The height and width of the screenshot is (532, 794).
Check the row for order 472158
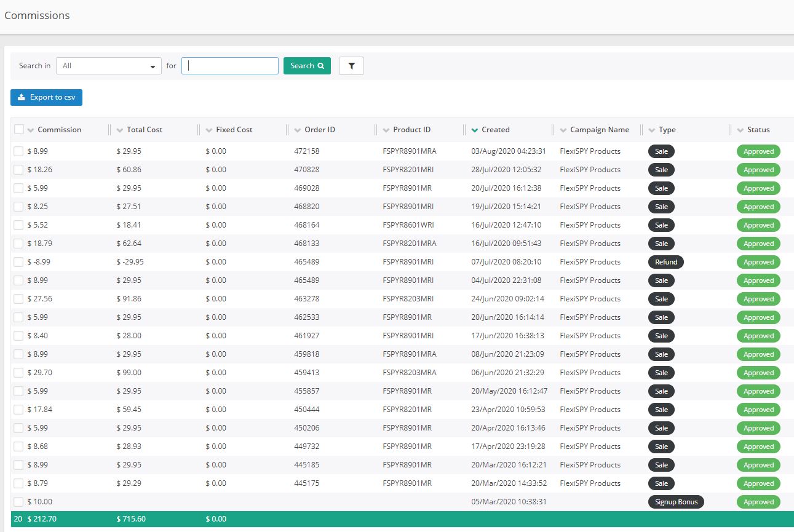18,151
